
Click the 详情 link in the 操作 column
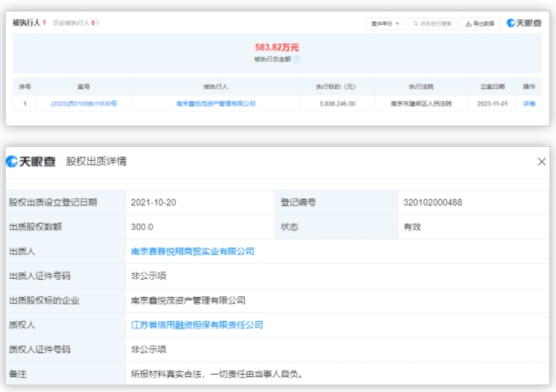point(529,104)
